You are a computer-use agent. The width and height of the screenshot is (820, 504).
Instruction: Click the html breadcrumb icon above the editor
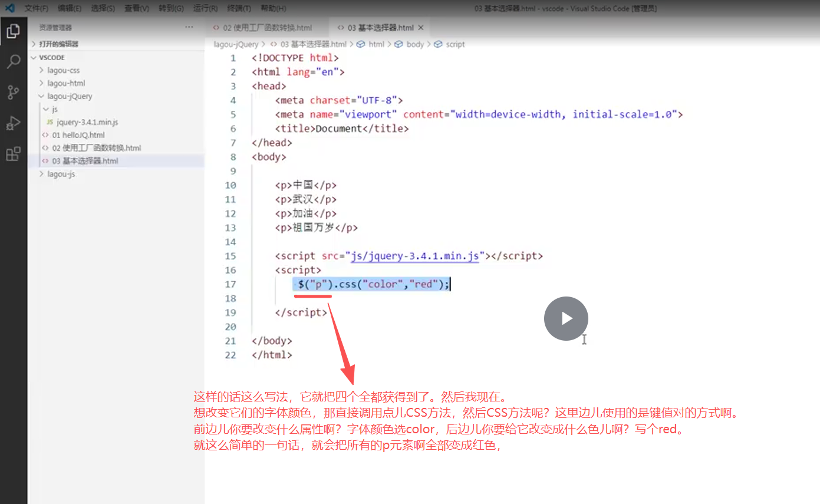click(361, 44)
